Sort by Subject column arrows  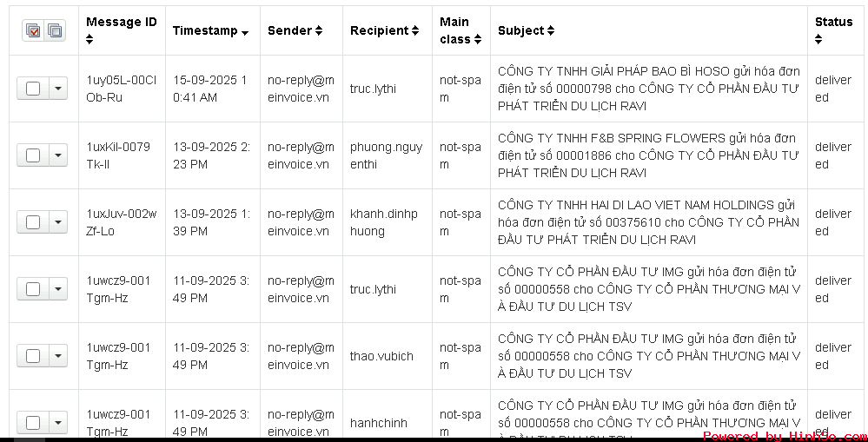(x=550, y=31)
